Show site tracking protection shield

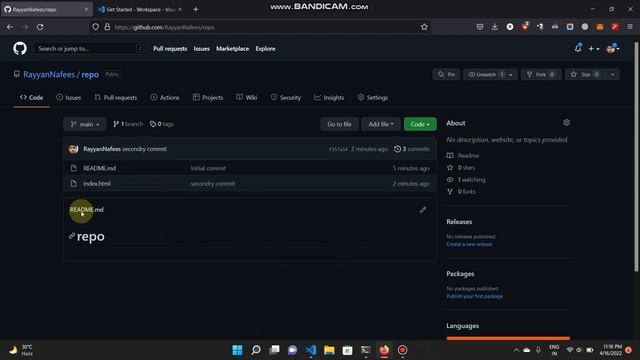[x=95, y=27]
